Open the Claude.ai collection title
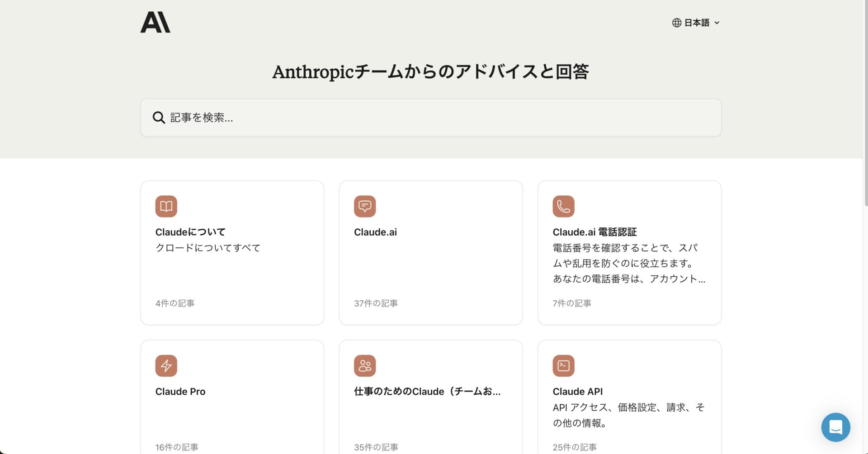The image size is (868, 454). pyautogui.click(x=375, y=232)
